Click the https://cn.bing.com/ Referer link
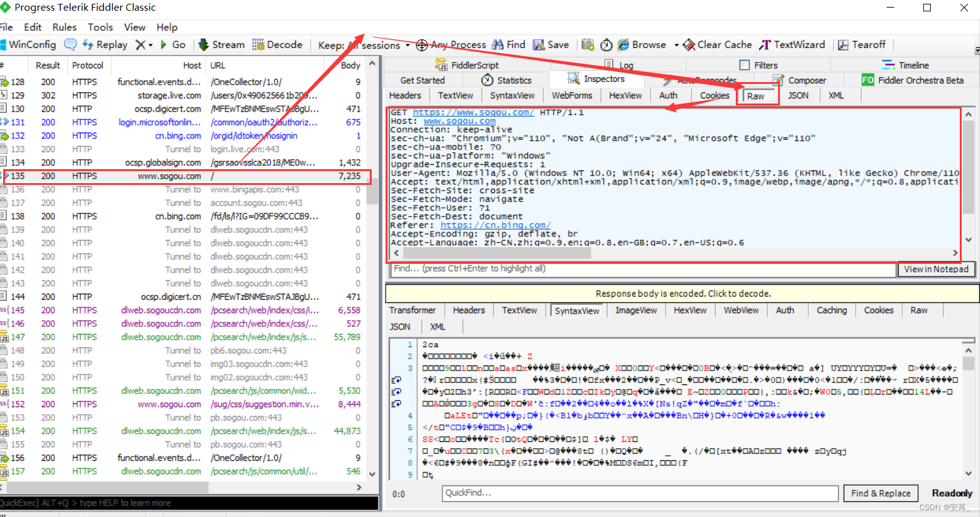The height and width of the screenshot is (517, 980). [495, 225]
